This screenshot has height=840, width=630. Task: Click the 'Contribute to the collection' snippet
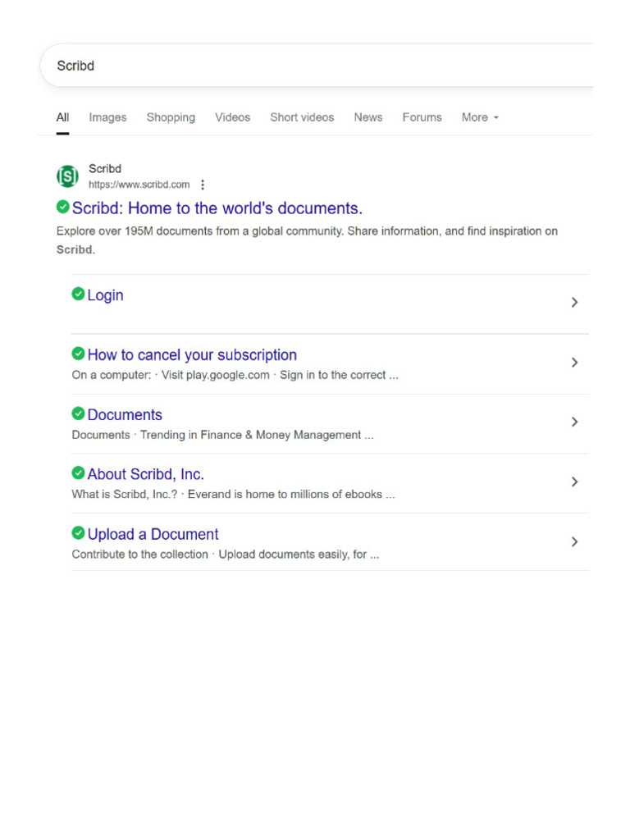coord(139,555)
